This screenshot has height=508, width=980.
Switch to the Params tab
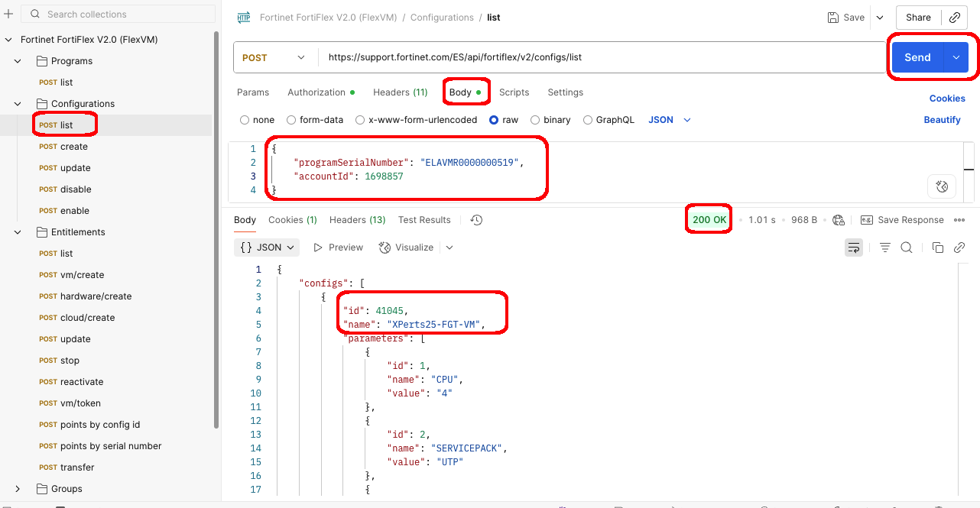pyautogui.click(x=253, y=92)
